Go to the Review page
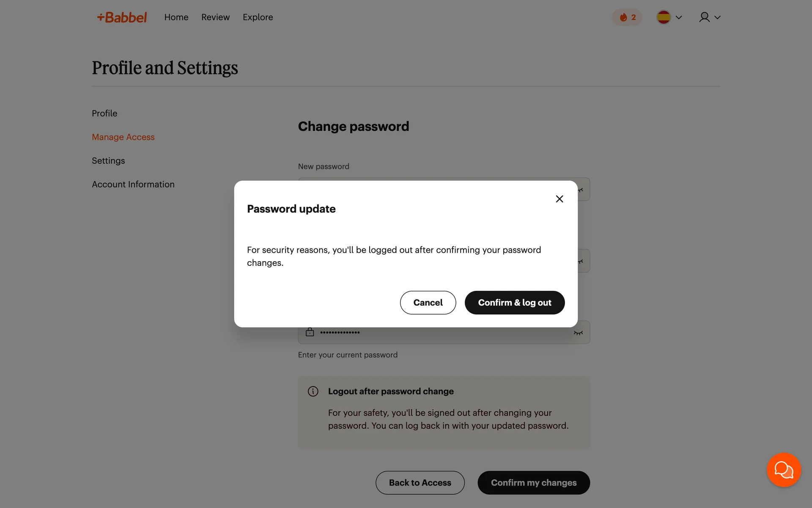The height and width of the screenshot is (508, 812). point(215,17)
